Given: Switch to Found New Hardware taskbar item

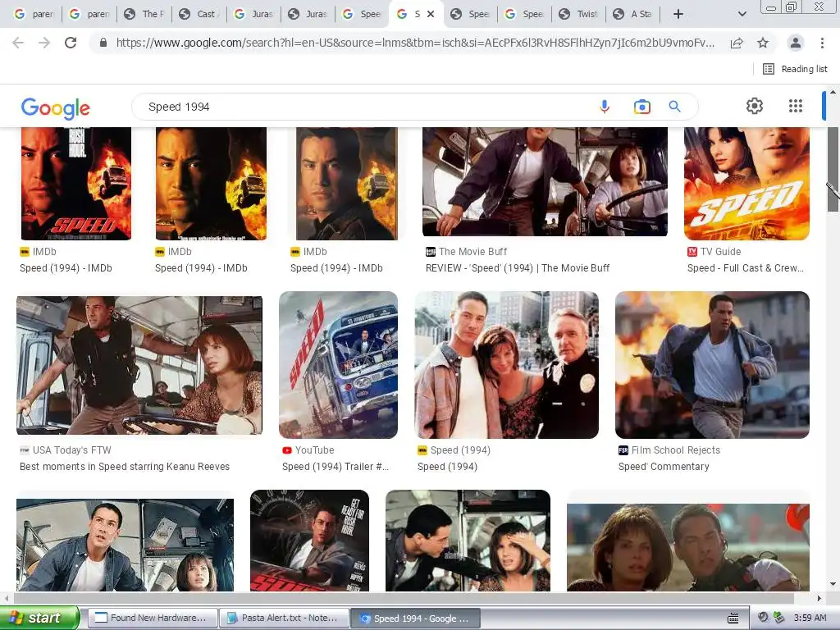Looking at the screenshot, I should point(153,618).
